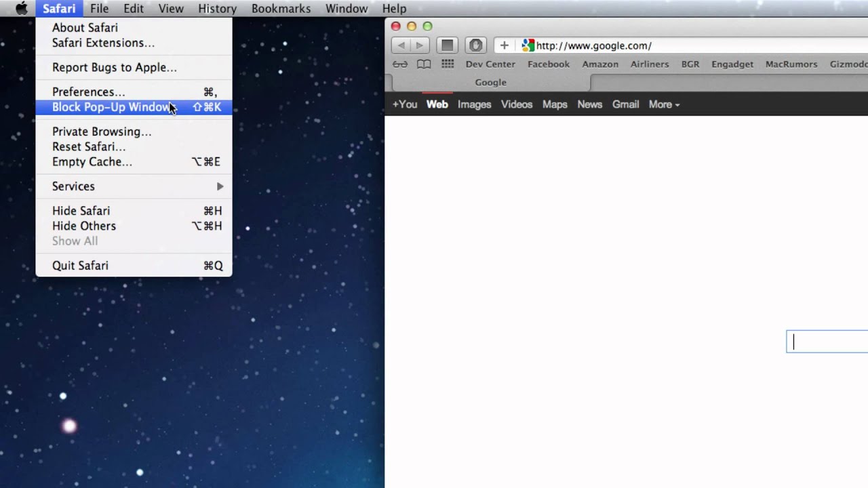This screenshot has height=488, width=868.
Task: Open Gmail link
Action: click(625, 104)
